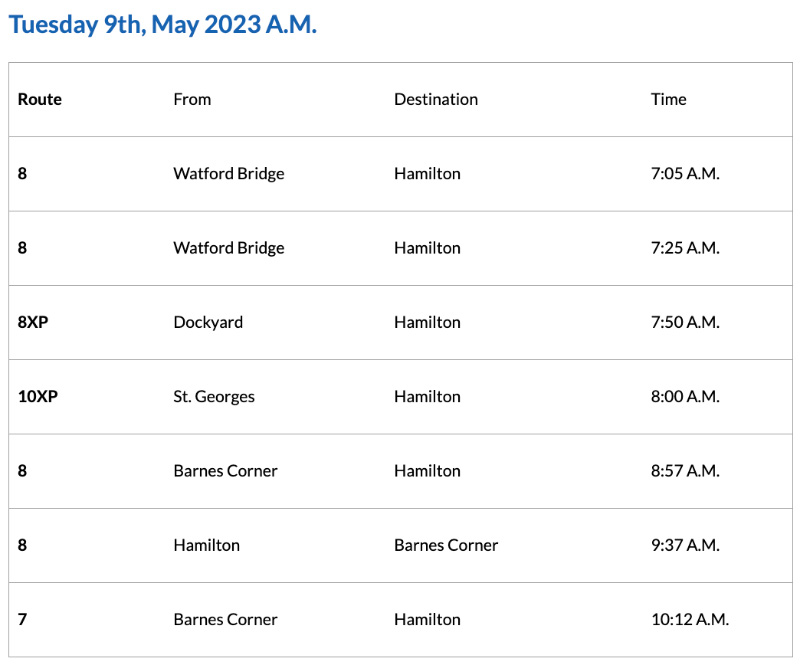Select the 7:50 A.M. time entry
Screen dimensions: 800x665
(685, 322)
